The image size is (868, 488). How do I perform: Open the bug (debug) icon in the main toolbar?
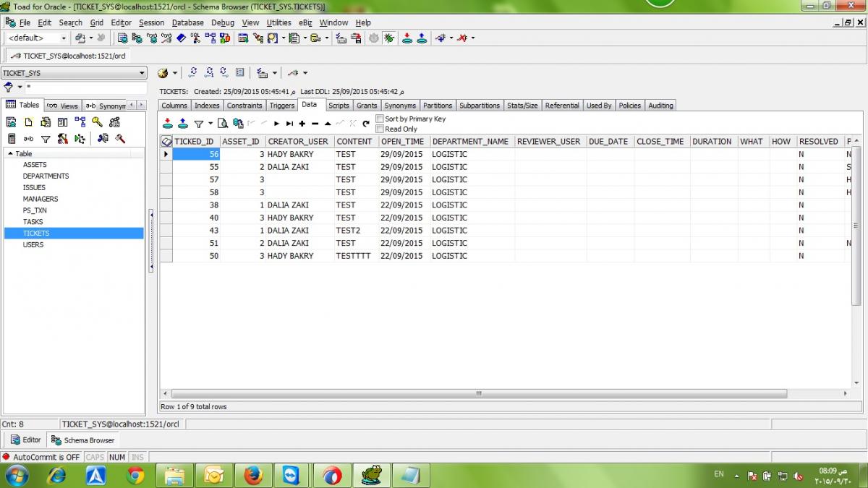click(x=389, y=38)
